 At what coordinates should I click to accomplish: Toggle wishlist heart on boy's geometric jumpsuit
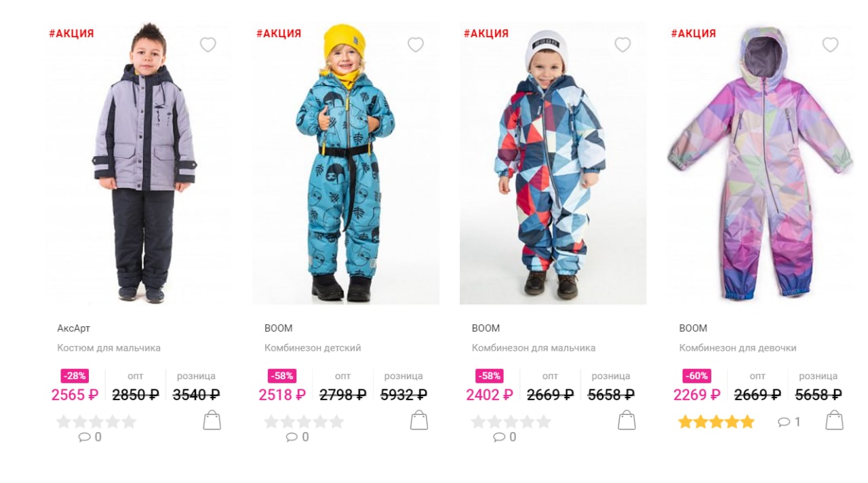point(623,45)
